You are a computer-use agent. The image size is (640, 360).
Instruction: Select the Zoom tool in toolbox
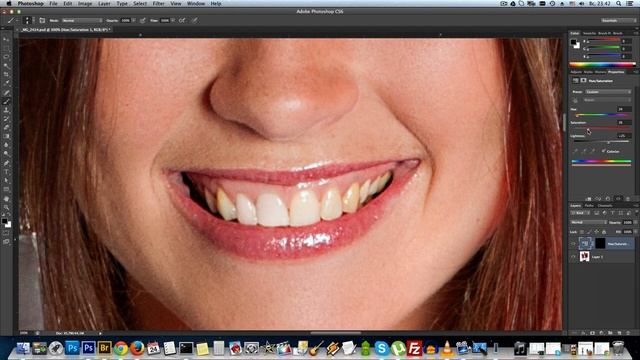pos(6,207)
